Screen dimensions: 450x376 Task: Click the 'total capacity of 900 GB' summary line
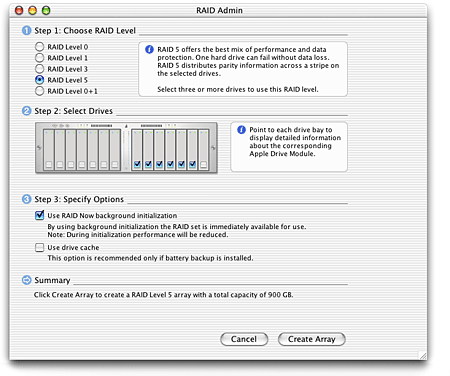[164, 295]
